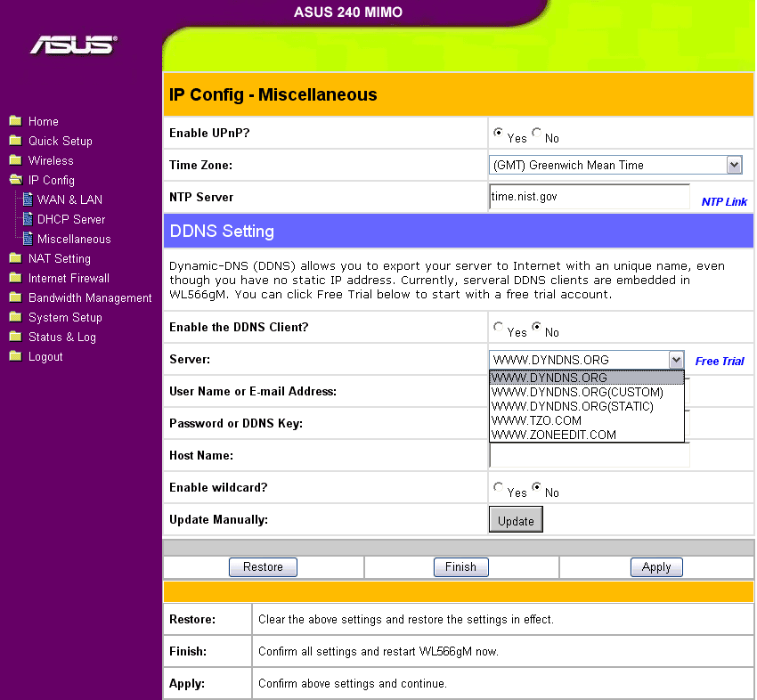The height and width of the screenshot is (700, 757).
Task: Click the DDNS Setting section header
Action: [458, 232]
